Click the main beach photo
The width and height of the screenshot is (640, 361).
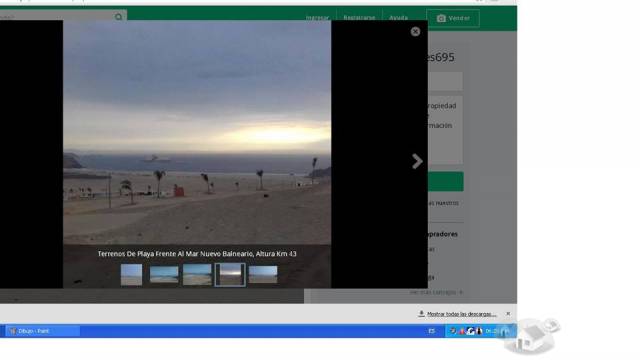click(197, 132)
